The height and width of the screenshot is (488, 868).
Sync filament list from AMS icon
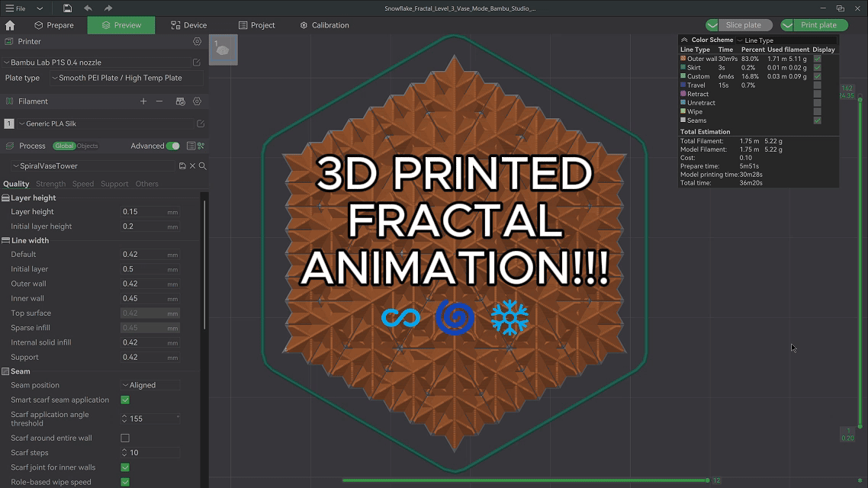click(x=180, y=101)
